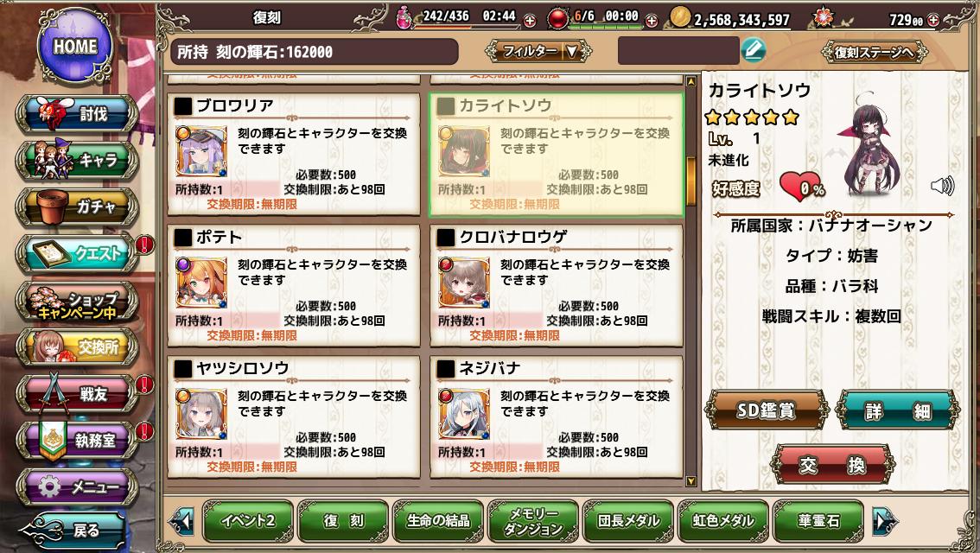Image resolution: width=980 pixels, height=553 pixels.
Task: Open the ガチャ flower pot menu
Action: click(78, 207)
